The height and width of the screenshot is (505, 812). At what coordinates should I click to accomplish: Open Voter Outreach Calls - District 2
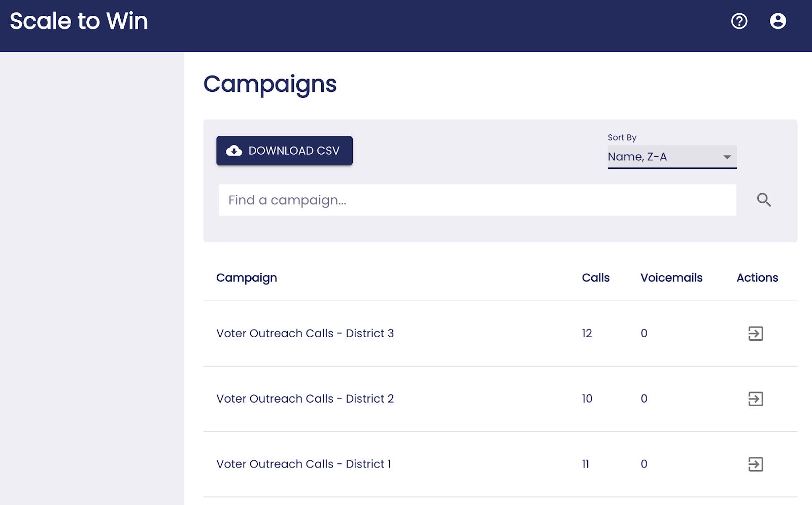(305, 399)
